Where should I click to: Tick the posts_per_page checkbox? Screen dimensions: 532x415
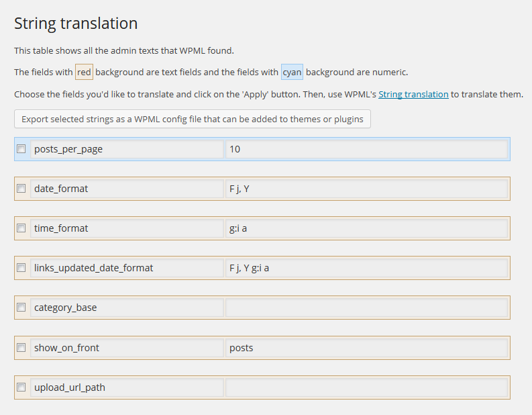click(21, 149)
